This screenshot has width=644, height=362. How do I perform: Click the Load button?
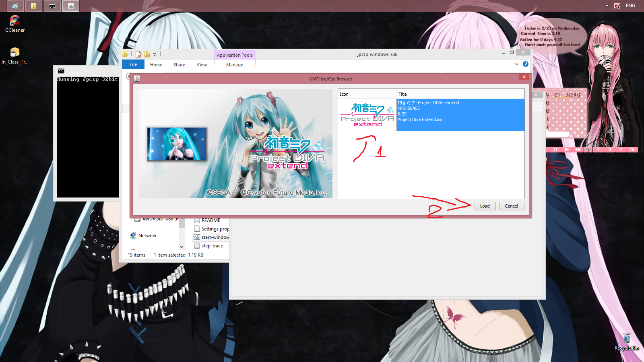coord(485,206)
